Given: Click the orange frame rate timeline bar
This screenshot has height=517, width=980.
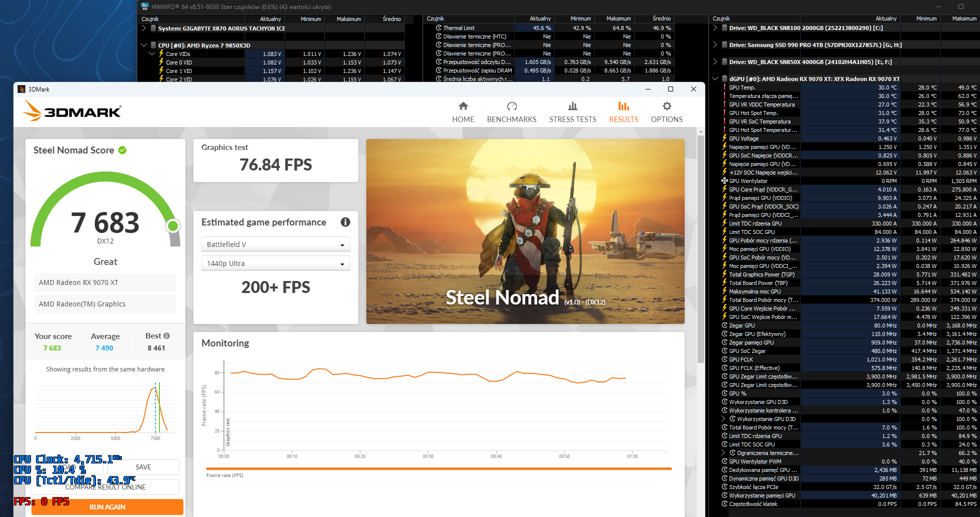Looking at the screenshot, I should (439, 468).
